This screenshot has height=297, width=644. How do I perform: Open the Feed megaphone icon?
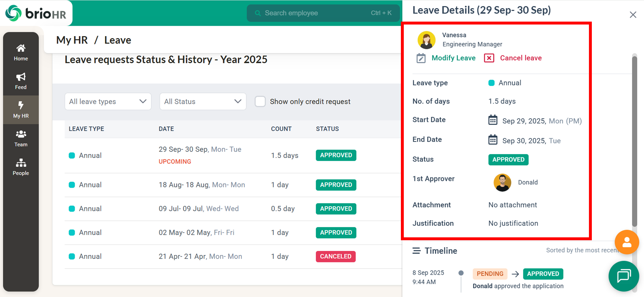point(21,77)
